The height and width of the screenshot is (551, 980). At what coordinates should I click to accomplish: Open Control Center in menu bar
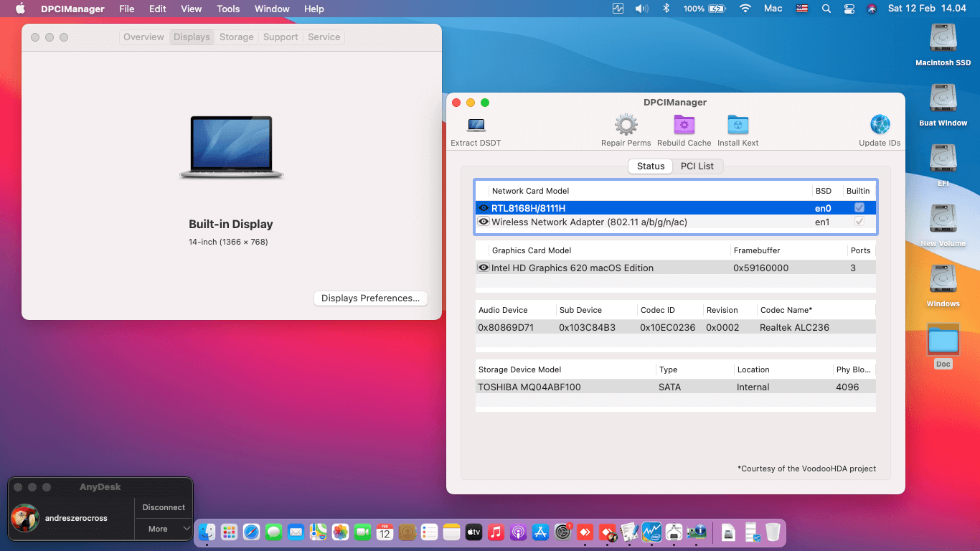pos(849,9)
